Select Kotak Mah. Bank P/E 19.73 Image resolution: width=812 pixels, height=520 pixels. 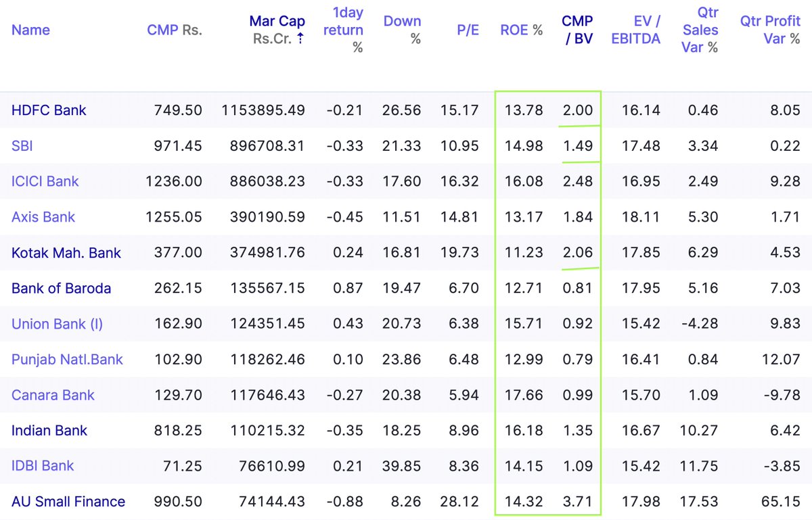(459, 253)
